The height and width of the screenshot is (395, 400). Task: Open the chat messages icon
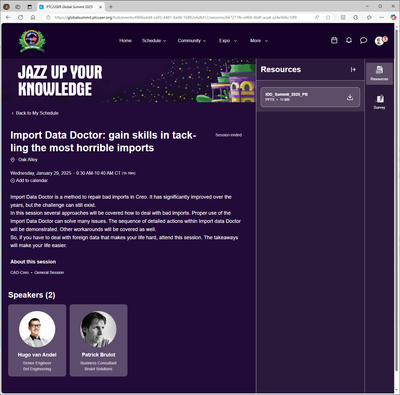pos(363,40)
